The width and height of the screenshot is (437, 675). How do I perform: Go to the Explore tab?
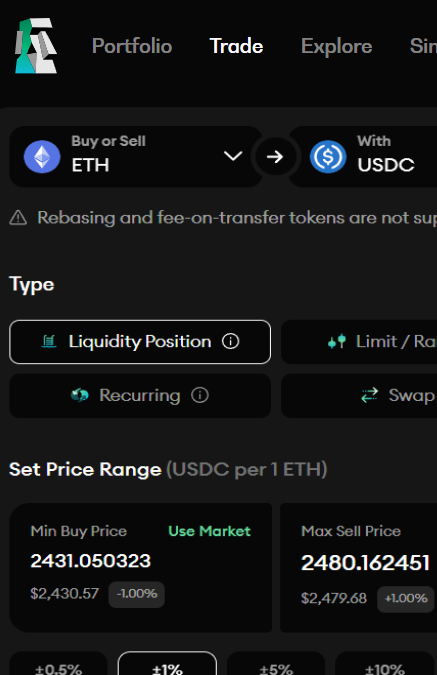(x=337, y=46)
